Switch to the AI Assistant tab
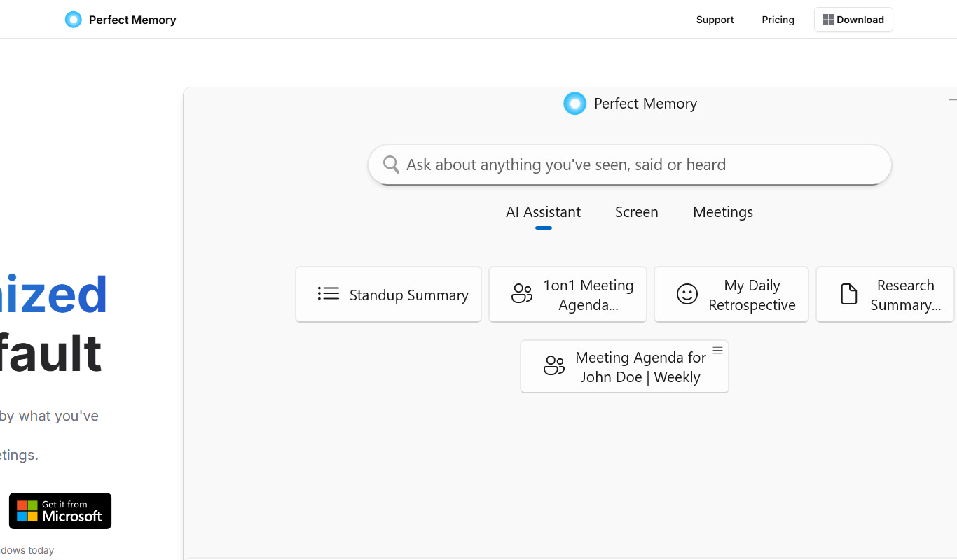Viewport: 957px width, 560px height. click(x=543, y=212)
